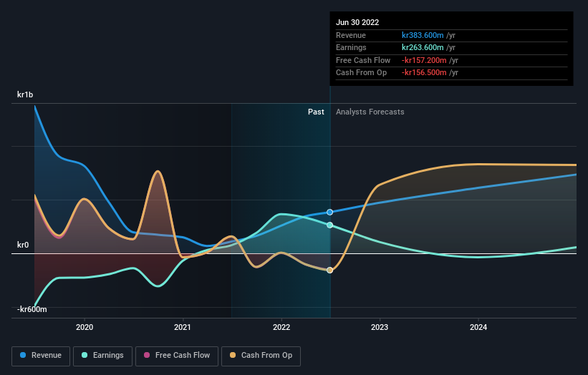Click the -kr600m y-axis label
The height and width of the screenshot is (375, 588).
tap(32, 309)
